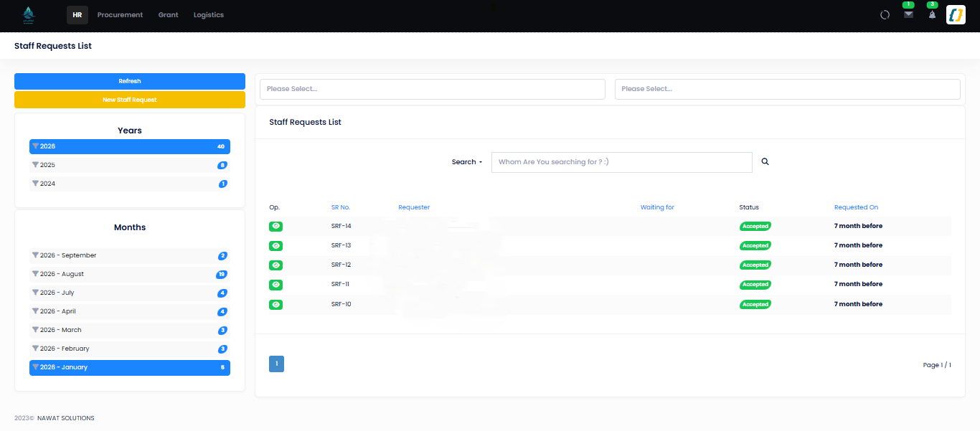This screenshot has width=980, height=431.
Task: Filter requests by year 2026
Action: coord(130,146)
